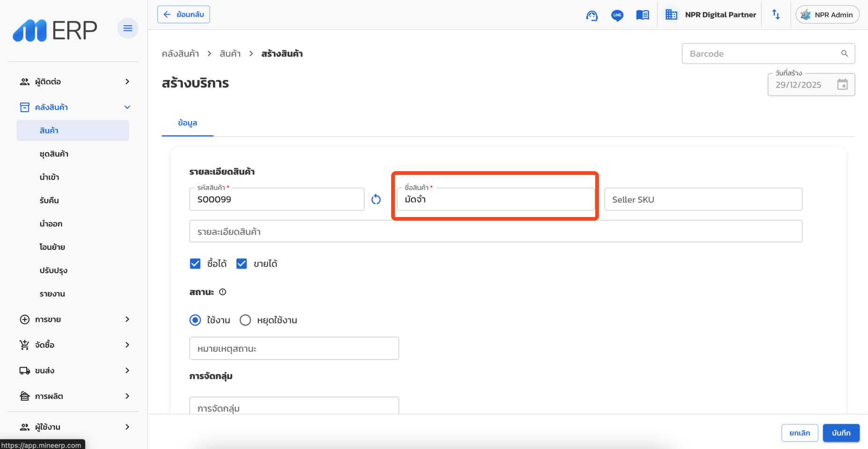Switch to the ข้อมูล tab
Screen dimensions: 868x449
coord(188,123)
